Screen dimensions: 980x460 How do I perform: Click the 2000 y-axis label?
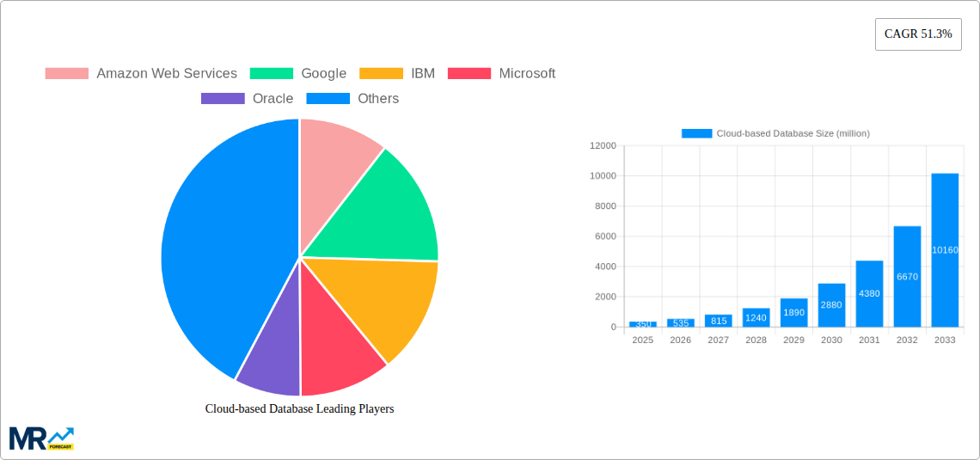click(x=606, y=297)
